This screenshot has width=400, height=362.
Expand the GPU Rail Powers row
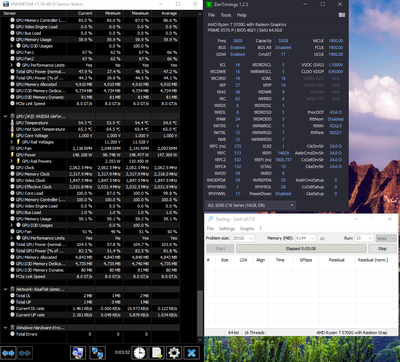coord(12,161)
